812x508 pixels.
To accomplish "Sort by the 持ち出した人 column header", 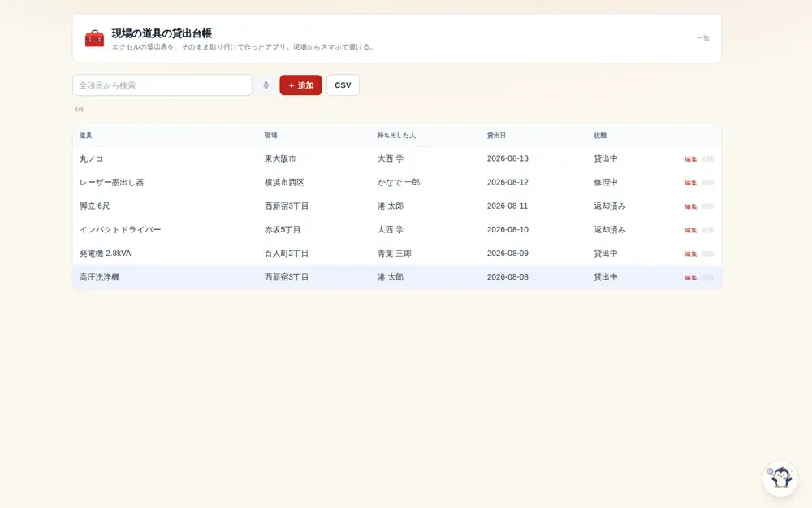I will click(396, 135).
